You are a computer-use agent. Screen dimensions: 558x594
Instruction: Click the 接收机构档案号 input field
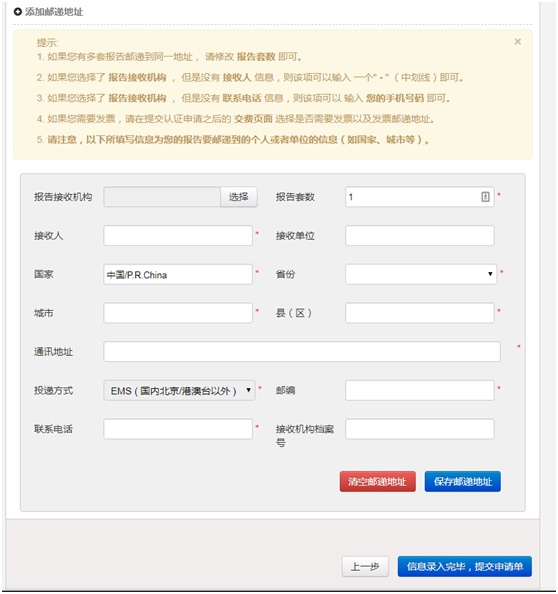tap(420, 429)
